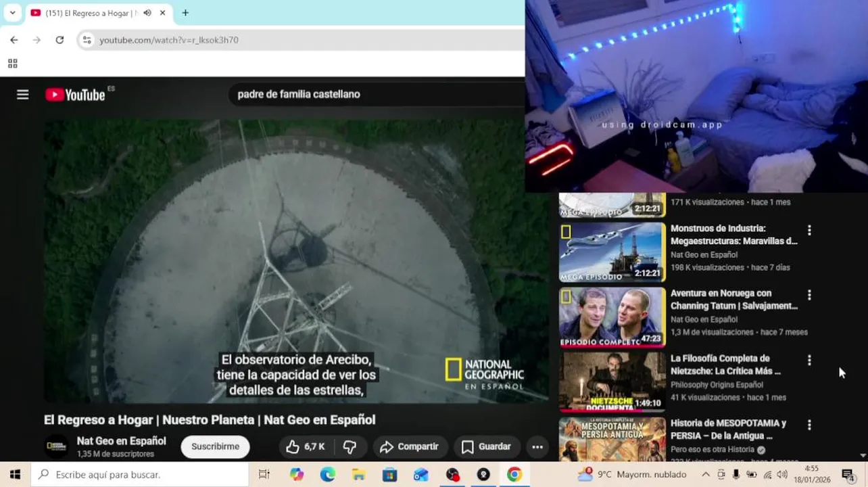
Task: Open options for Aventura en Noruega video
Action: [809, 295]
